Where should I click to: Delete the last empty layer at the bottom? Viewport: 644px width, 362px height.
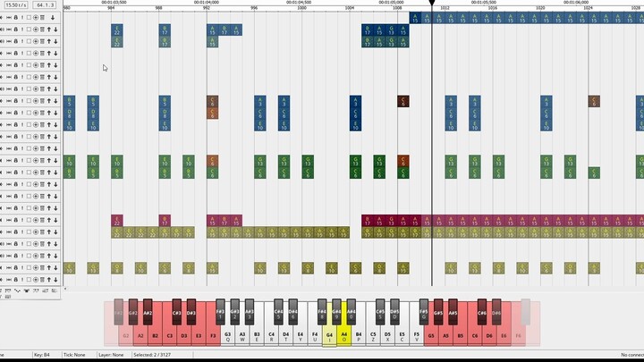click(42, 280)
